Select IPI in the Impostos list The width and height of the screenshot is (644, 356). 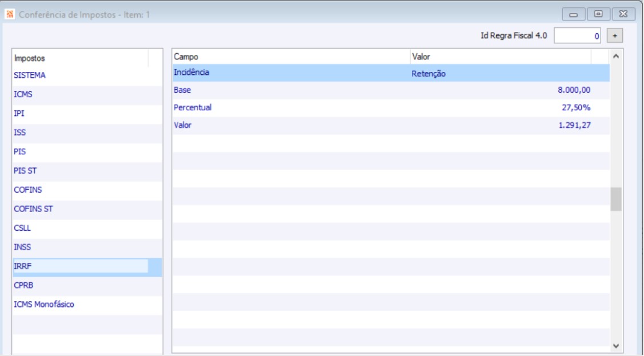87,114
